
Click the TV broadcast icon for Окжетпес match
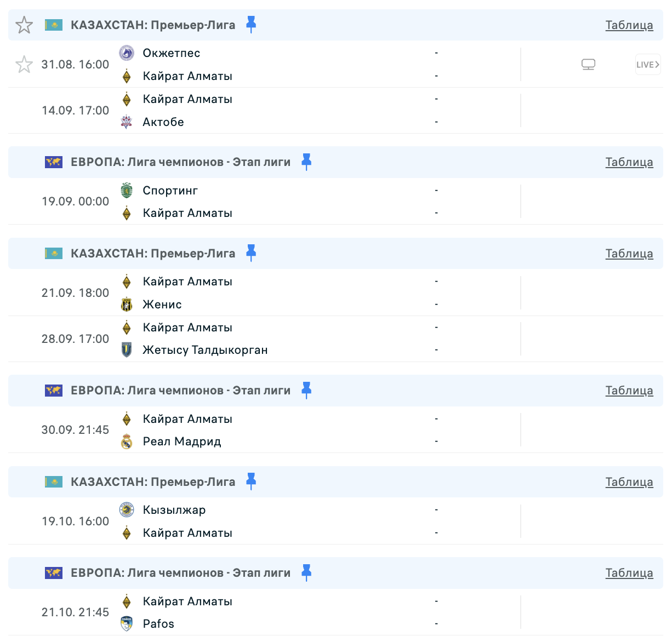[588, 65]
